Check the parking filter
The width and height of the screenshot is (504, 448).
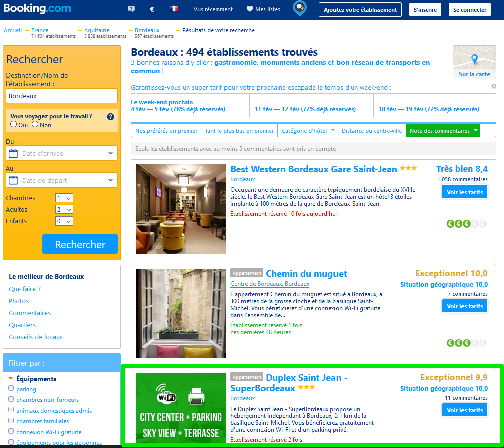(11, 388)
